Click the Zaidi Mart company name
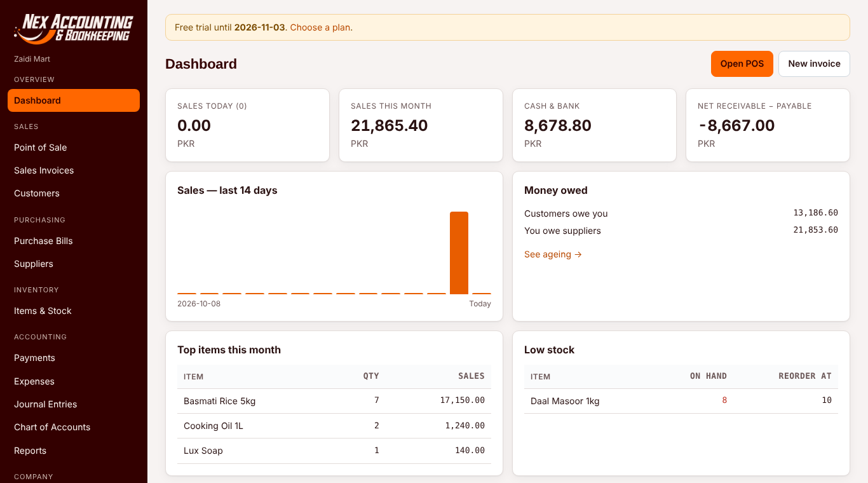868x483 pixels. pyautogui.click(x=32, y=59)
